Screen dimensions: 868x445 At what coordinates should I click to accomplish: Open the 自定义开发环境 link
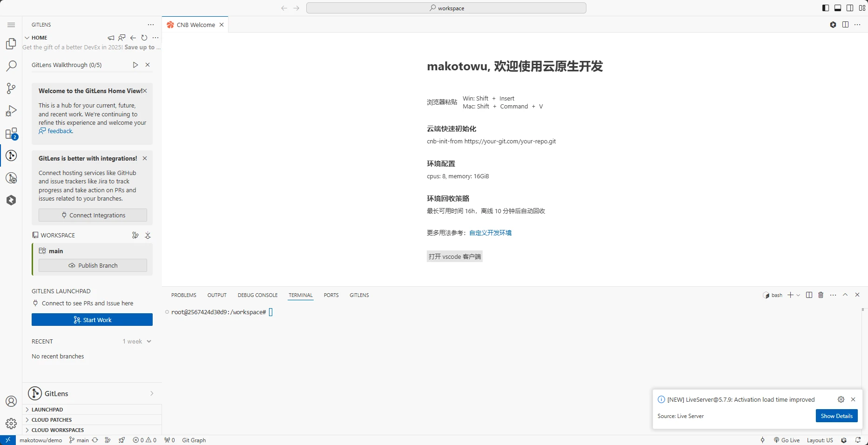tap(490, 233)
